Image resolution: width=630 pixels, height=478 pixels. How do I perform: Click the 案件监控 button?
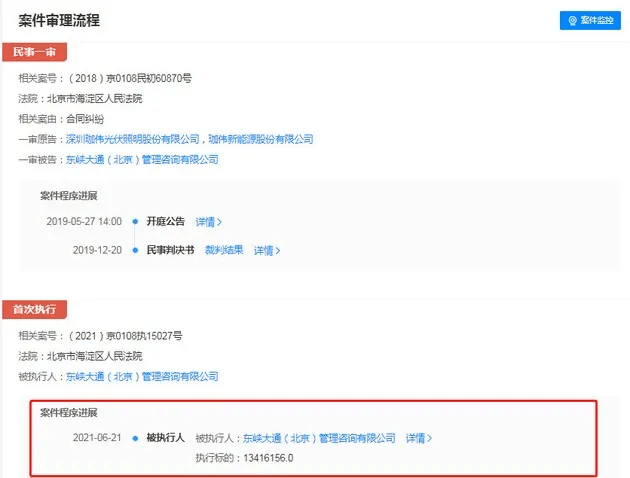[590, 20]
